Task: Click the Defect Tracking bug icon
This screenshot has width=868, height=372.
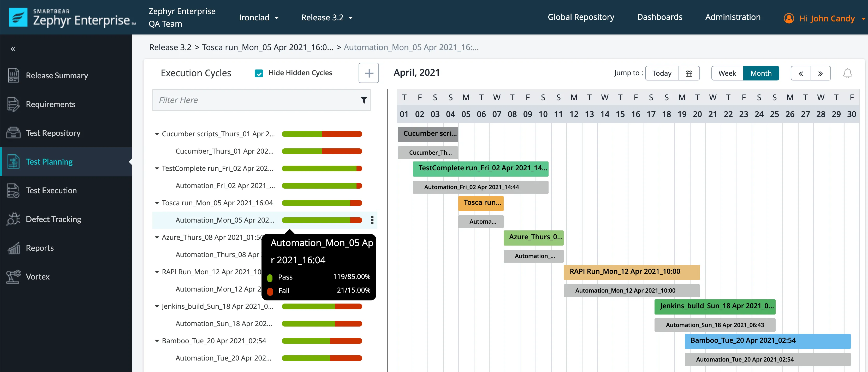Action: tap(14, 219)
